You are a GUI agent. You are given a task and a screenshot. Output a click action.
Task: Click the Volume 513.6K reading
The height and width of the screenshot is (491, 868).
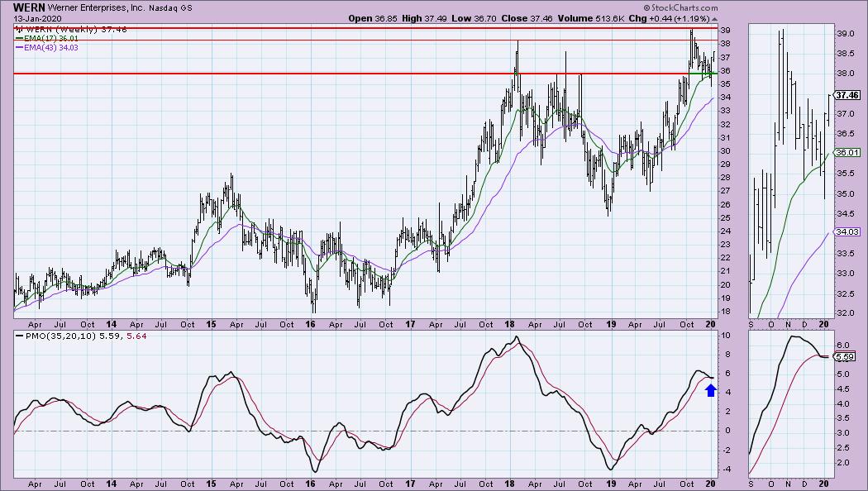click(591, 18)
